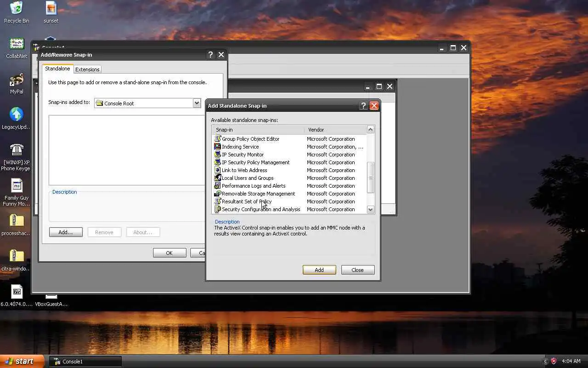
Task: Select the MyPal desktop icon
Action: tap(17, 79)
